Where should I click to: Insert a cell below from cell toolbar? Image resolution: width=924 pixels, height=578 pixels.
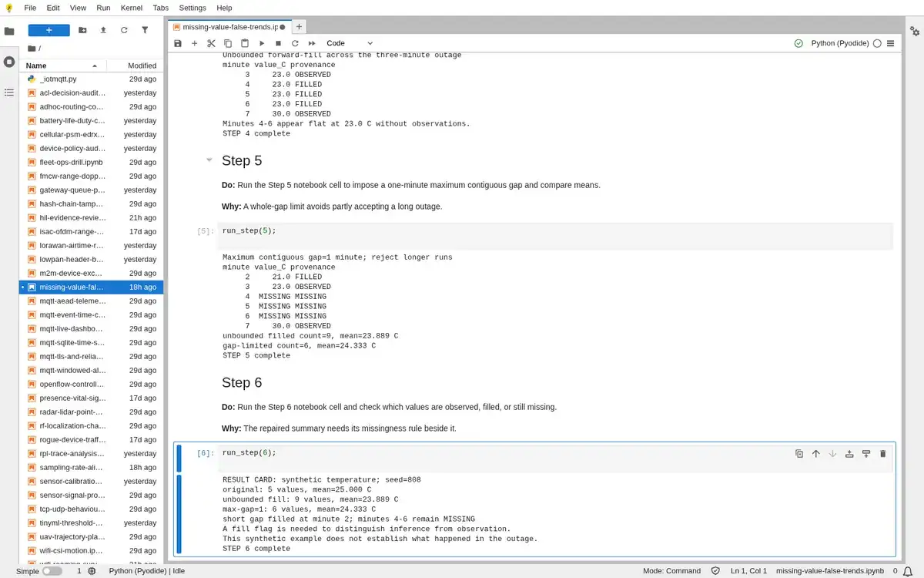coord(866,454)
